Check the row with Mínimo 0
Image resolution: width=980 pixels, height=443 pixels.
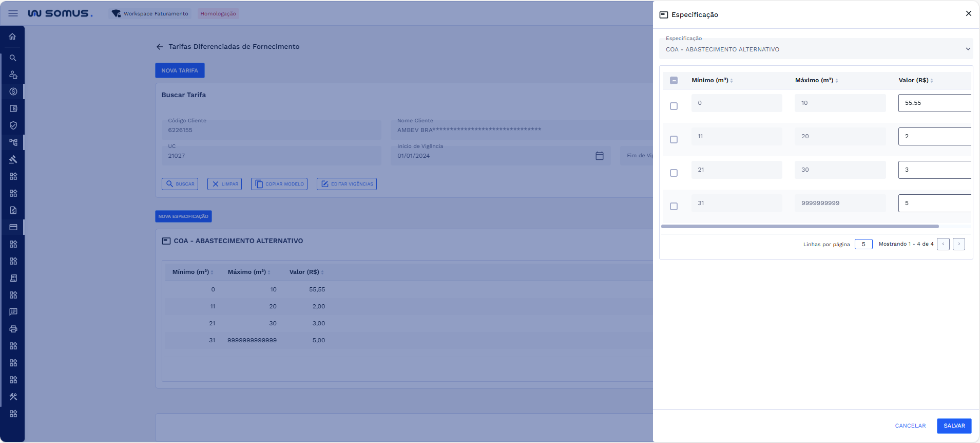tap(674, 106)
